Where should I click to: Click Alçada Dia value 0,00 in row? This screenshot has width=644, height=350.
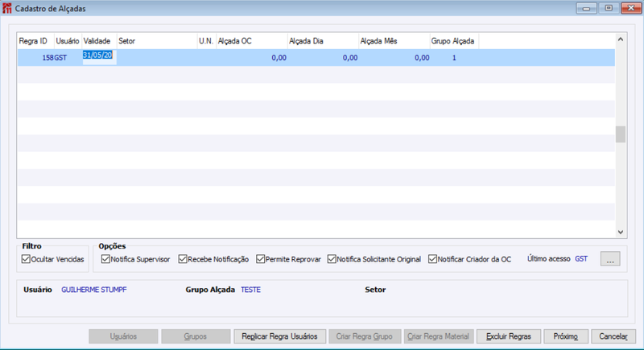point(350,58)
